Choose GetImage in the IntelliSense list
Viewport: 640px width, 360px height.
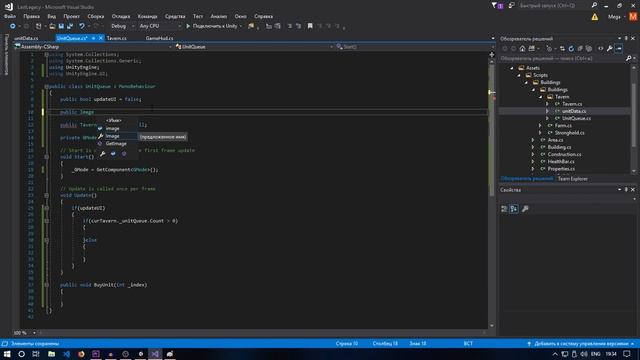tap(117, 144)
